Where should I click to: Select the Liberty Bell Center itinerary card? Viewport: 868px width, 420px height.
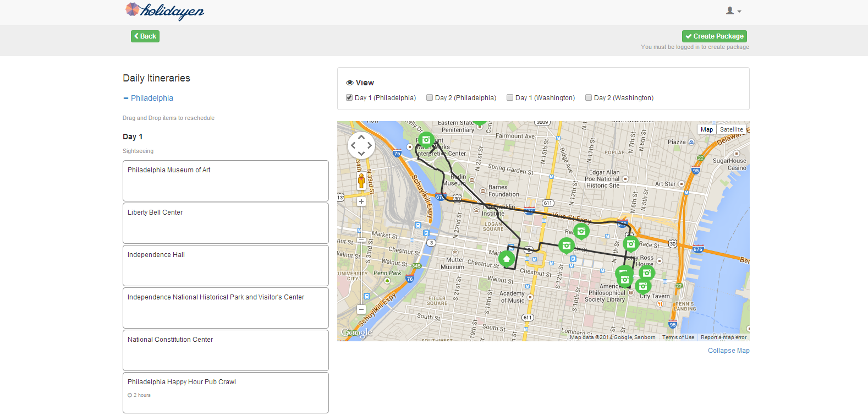tap(226, 223)
